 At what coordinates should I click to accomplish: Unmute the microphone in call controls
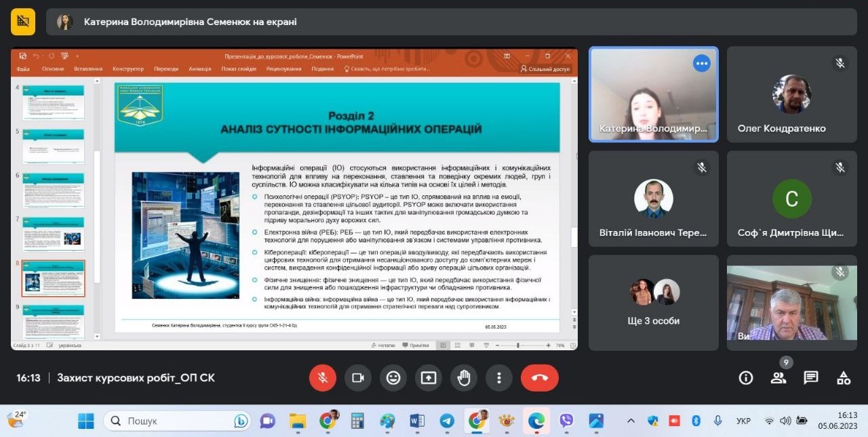pyautogui.click(x=323, y=378)
